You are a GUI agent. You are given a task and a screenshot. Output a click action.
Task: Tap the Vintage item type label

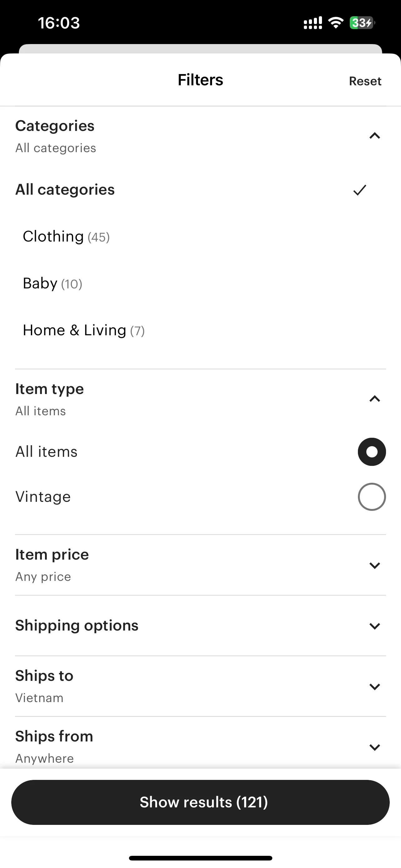(x=43, y=497)
